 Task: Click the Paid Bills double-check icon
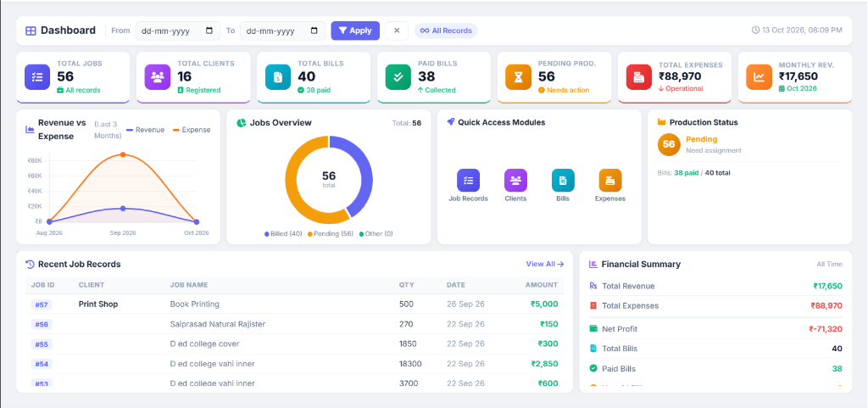(398, 77)
